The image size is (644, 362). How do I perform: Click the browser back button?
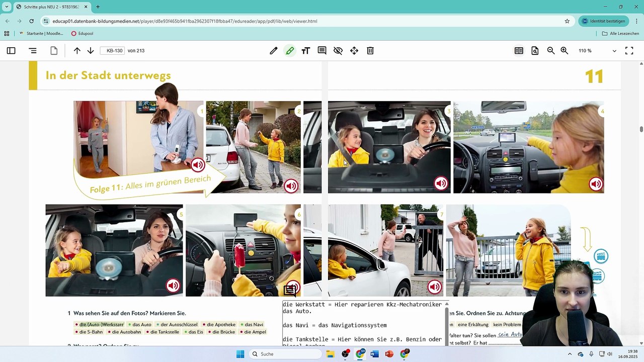tap(7, 21)
